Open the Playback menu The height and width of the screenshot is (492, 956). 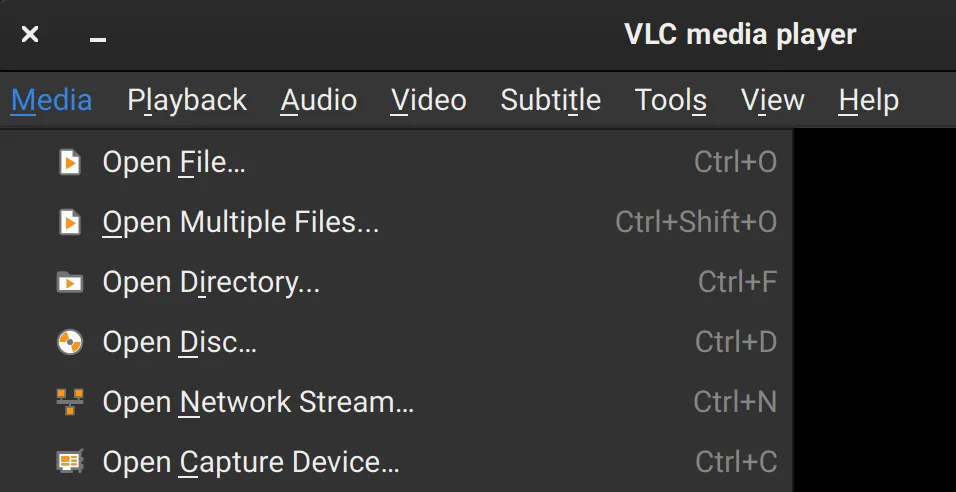187,100
